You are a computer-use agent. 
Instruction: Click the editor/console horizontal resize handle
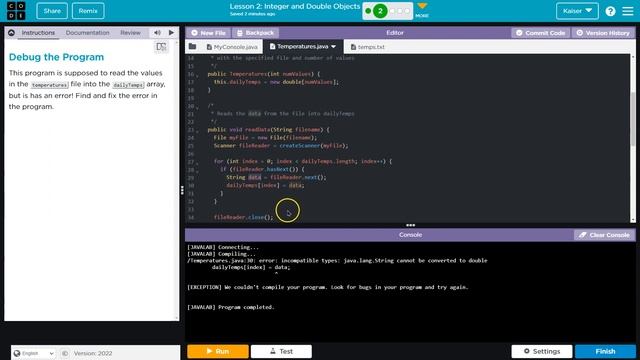[410, 225]
